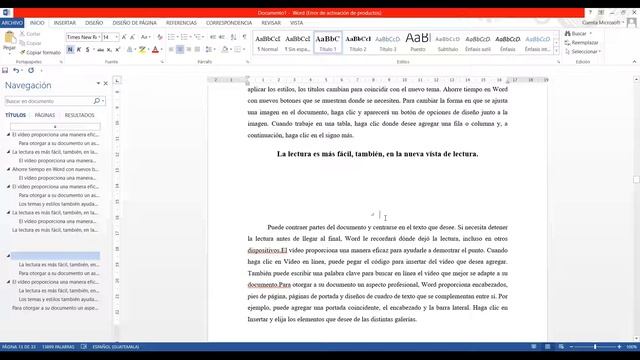Expand the styles gallery with More arrow
640x360 pixels.
[556, 51]
